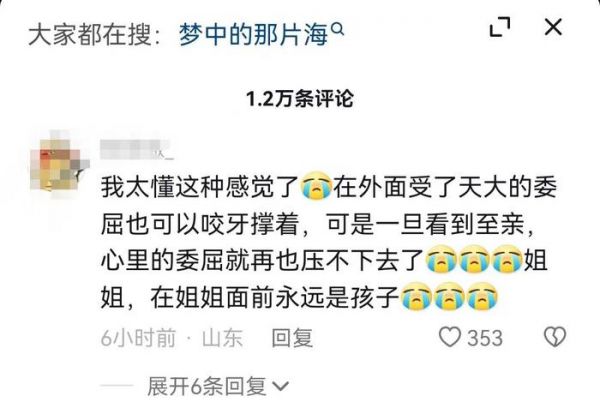This screenshot has width=600, height=408.
Task: Open trending search 梦中的那片海
Action: [x=253, y=34]
